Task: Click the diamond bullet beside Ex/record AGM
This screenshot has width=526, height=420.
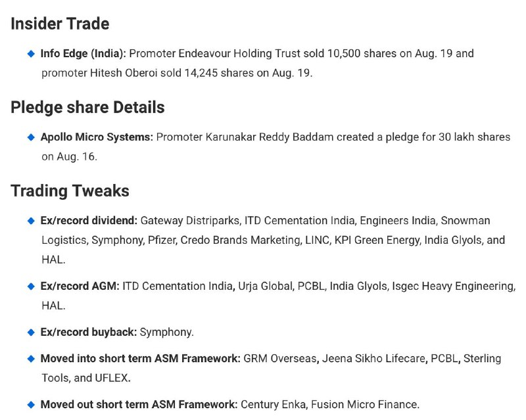Action: click(31, 286)
